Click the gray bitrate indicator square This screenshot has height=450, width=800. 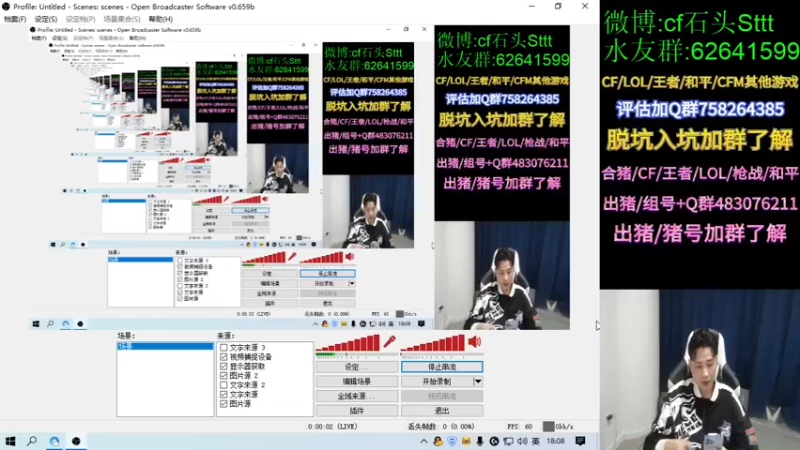pyautogui.click(x=548, y=426)
